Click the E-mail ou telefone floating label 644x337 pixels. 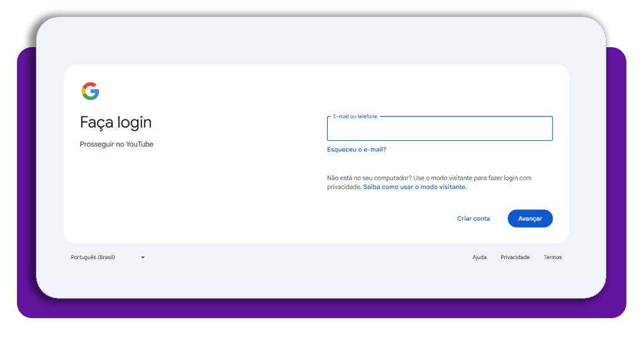click(355, 116)
